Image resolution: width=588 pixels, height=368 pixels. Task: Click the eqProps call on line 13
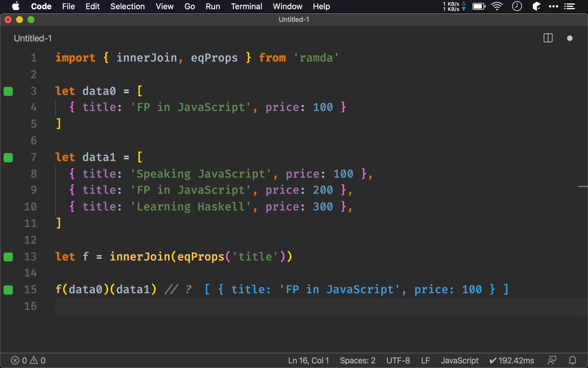pos(201,256)
